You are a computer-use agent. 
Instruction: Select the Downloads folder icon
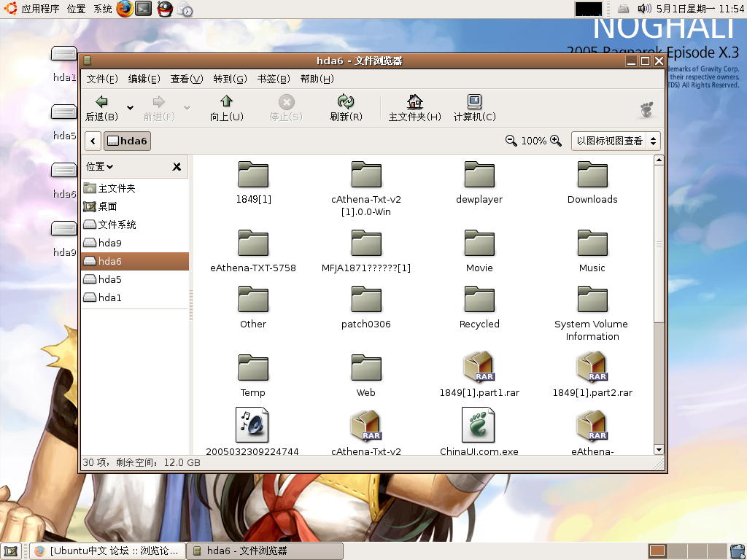click(592, 175)
